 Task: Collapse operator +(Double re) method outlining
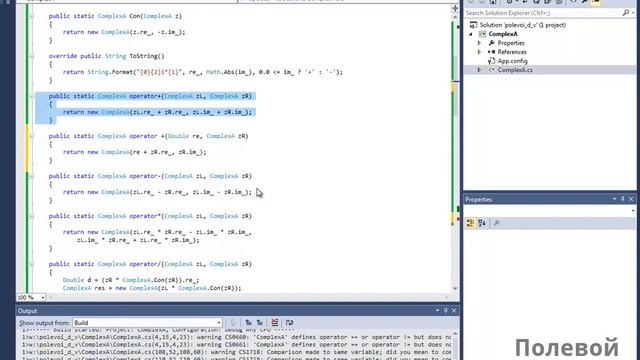(31, 136)
